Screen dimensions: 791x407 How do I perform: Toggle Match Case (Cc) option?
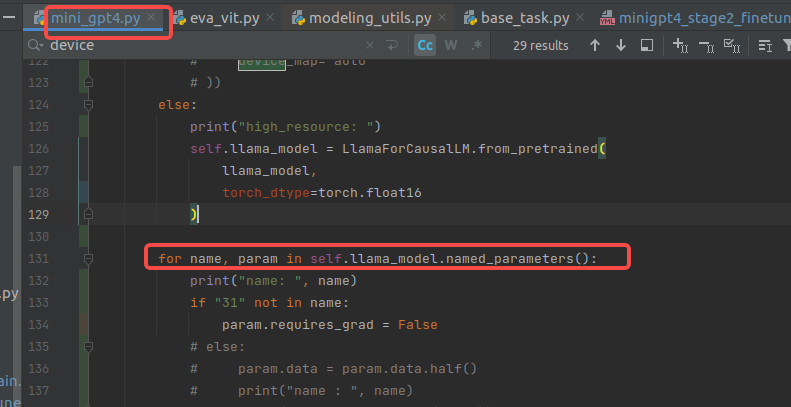pyautogui.click(x=425, y=45)
